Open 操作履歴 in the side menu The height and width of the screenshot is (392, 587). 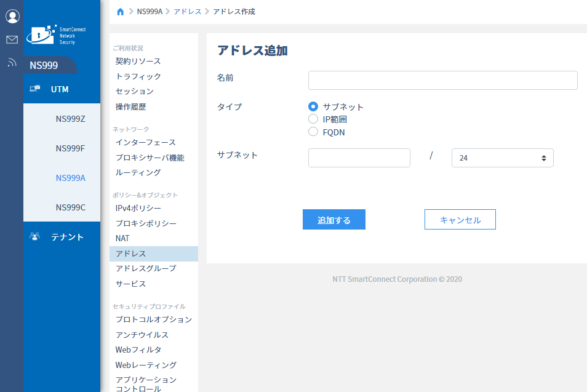click(130, 106)
